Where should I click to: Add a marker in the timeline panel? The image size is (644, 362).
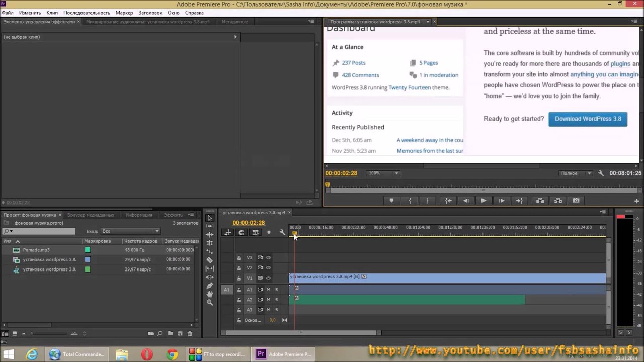click(269, 232)
